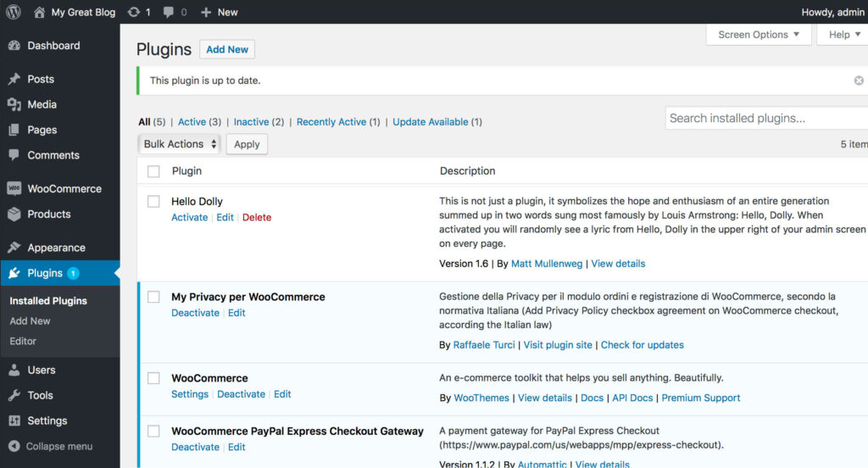Open the Bulk Actions dropdown
Image resolution: width=868 pixels, height=468 pixels.
point(179,144)
